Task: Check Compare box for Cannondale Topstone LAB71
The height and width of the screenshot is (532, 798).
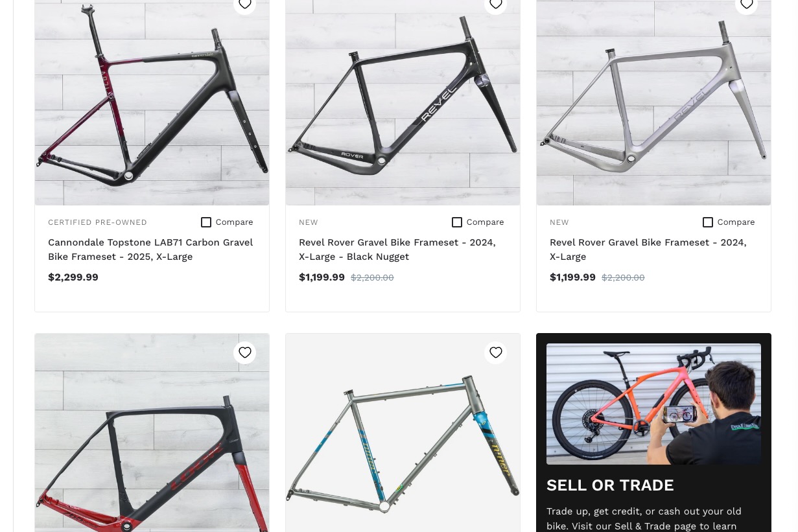Action: (x=206, y=222)
